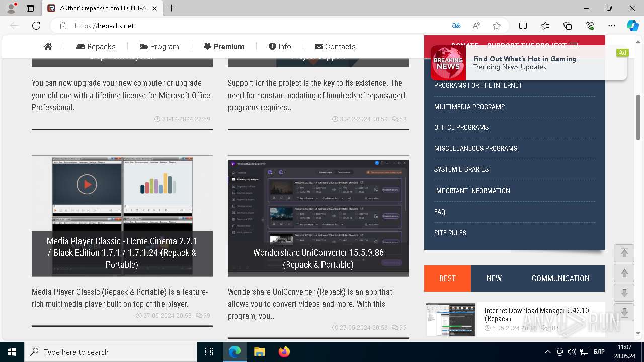Image resolution: width=644 pixels, height=362 pixels.
Task: Open clock showing 11:07
Action: (x=624, y=352)
